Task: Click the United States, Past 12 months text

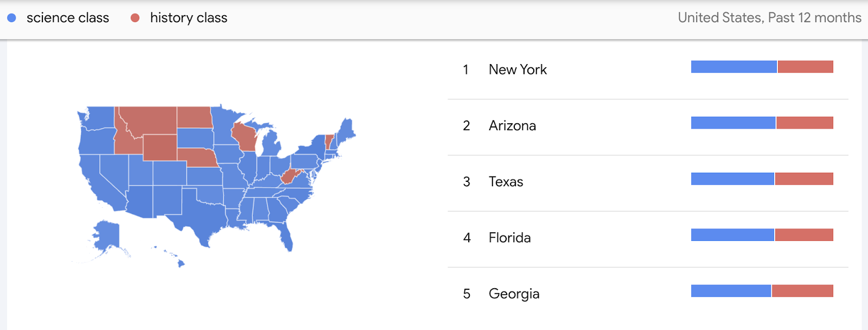Action: click(769, 18)
